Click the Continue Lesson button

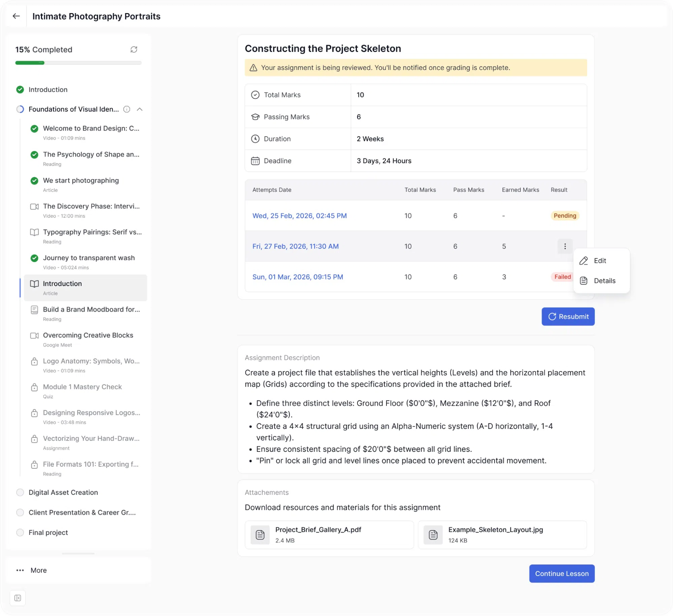point(562,574)
